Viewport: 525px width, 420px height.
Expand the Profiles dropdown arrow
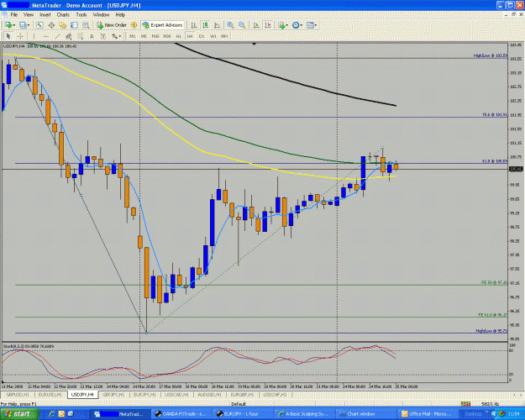click(29, 25)
